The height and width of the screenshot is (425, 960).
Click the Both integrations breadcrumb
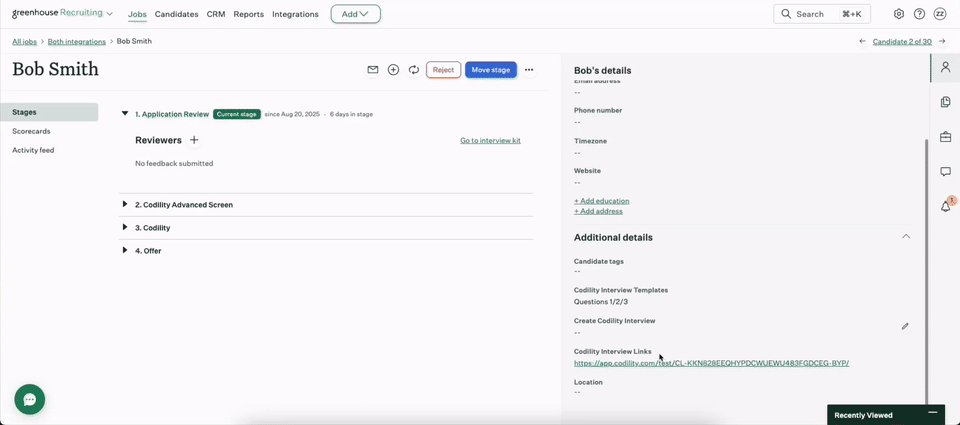pyautogui.click(x=77, y=42)
